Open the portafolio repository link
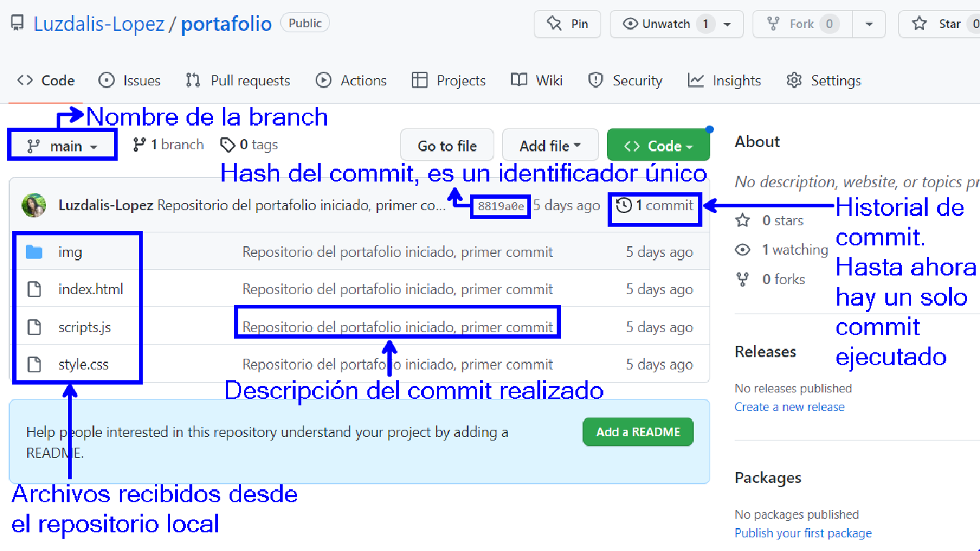The width and height of the screenshot is (980, 551). click(x=226, y=24)
